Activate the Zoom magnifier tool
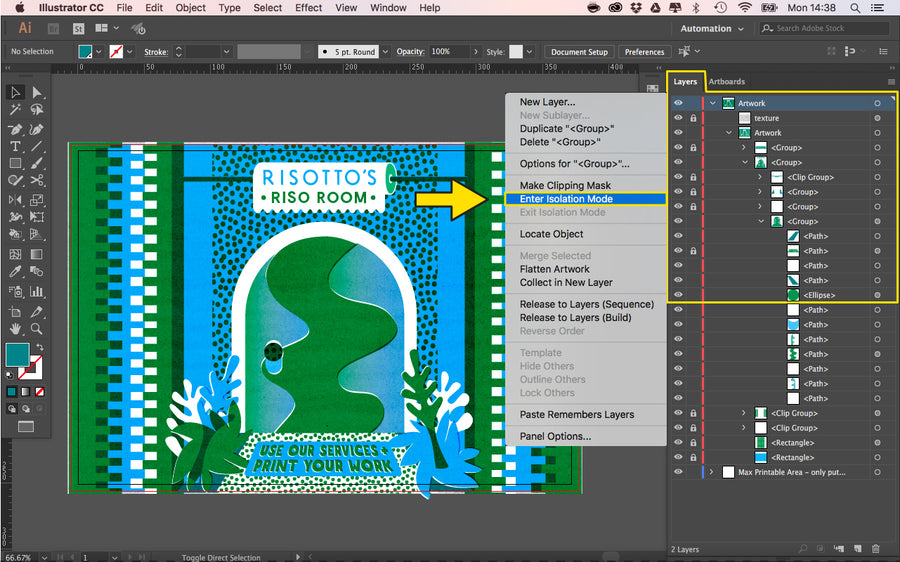The height and width of the screenshot is (562, 900). tap(37, 327)
